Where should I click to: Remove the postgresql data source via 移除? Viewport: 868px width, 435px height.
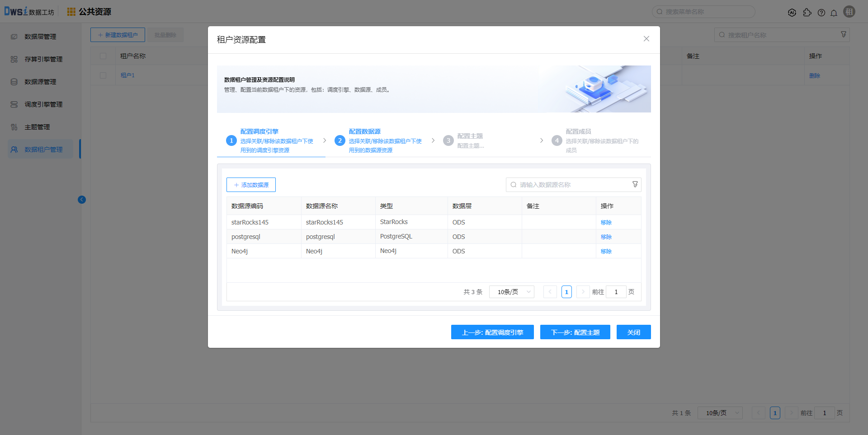pyautogui.click(x=606, y=237)
